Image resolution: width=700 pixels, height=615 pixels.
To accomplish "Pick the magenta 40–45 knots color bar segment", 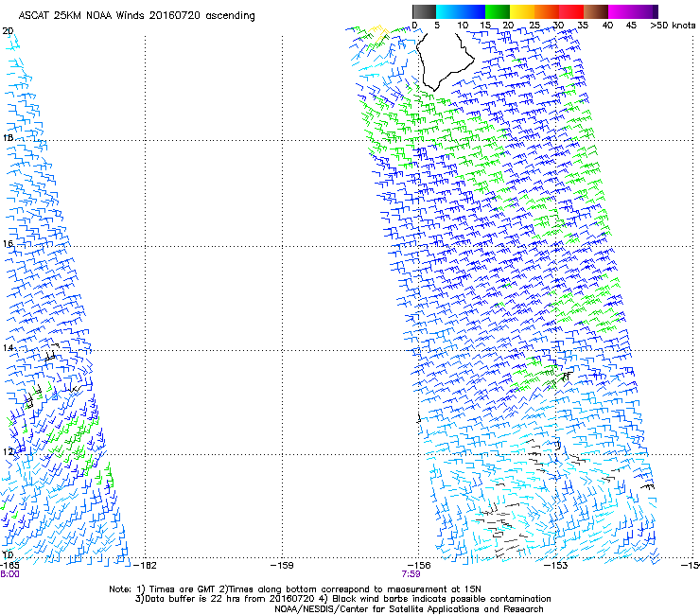I will pos(621,11).
